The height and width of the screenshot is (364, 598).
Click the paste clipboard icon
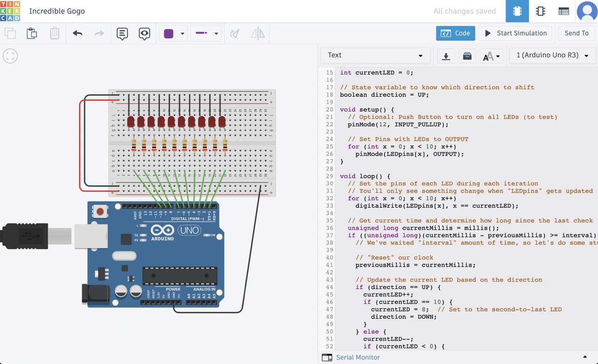click(x=32, y=34)
